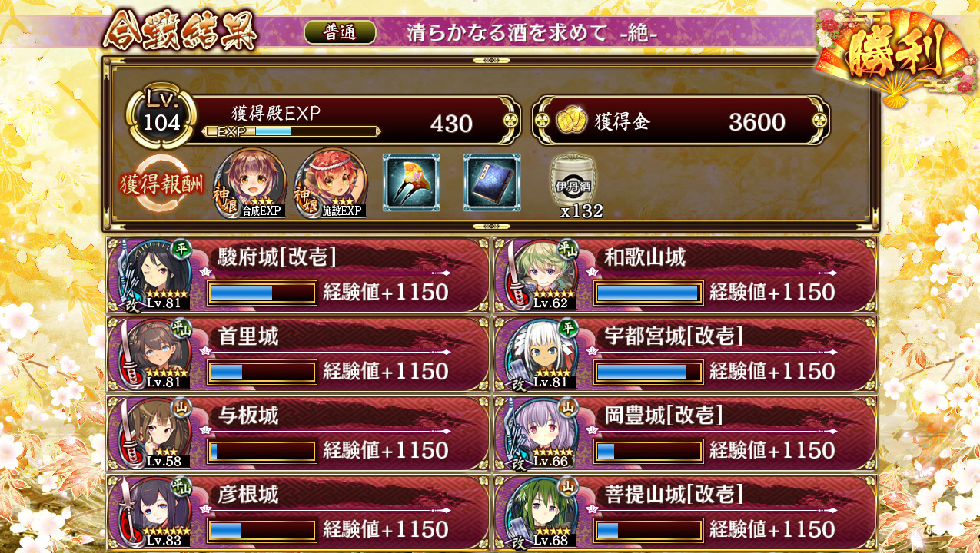Click the 伊丹酒 sake barrel icon

[x=573, y=180]
